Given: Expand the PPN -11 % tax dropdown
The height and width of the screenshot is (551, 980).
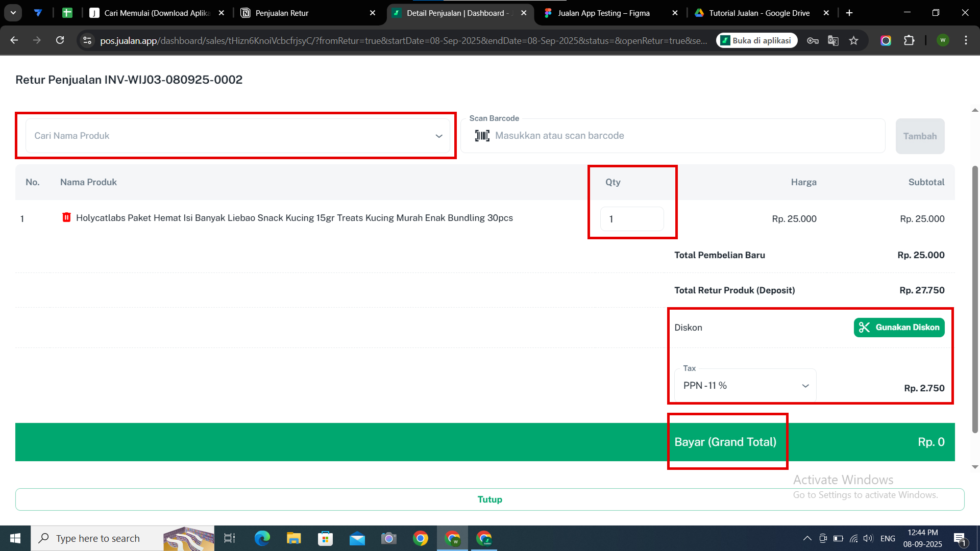Looking at the screenshot, I should (x=745, y=386).
